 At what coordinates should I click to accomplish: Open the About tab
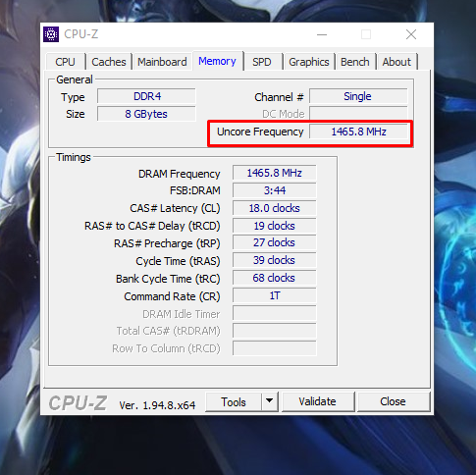(x=397, y=62)
